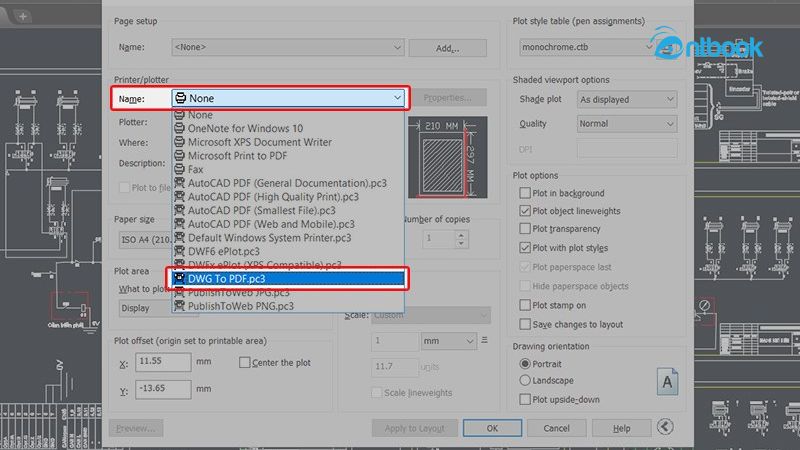Click the scale equals sign icon
Image resolution: width=800 pixels, height=450 pixels.
[484, 340]
